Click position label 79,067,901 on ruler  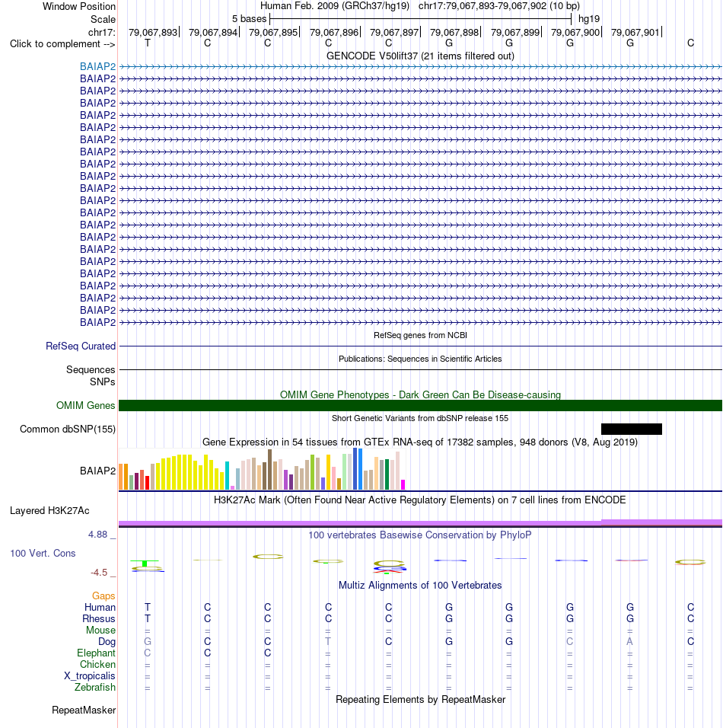[635, 33]
